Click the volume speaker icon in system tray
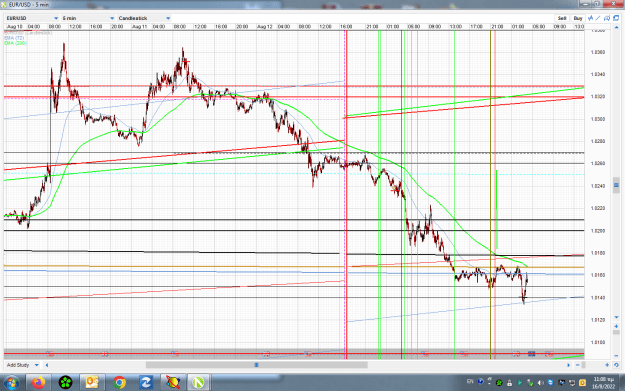The image size is (625, 391). click(x=540, y=383)
